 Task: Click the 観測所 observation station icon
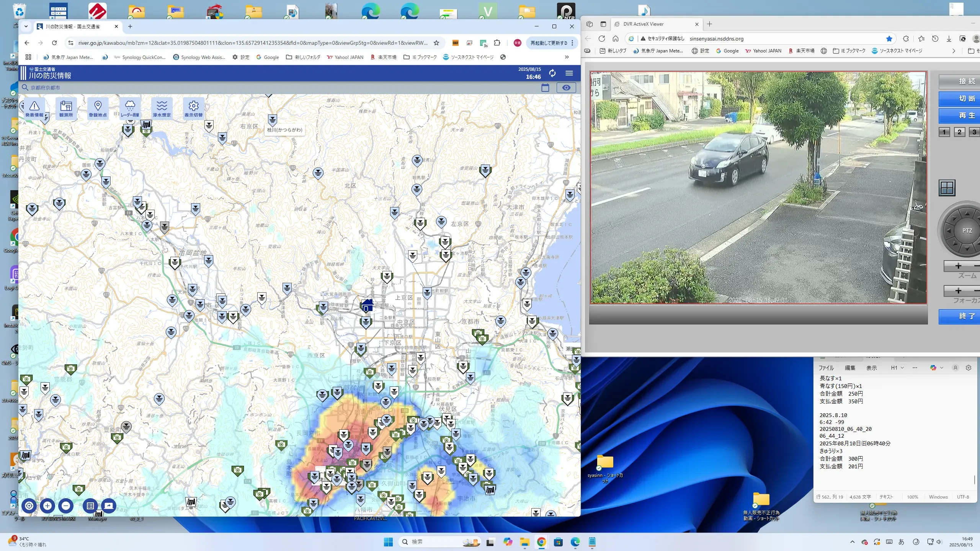pyautogui.click(x=66, y=108)
